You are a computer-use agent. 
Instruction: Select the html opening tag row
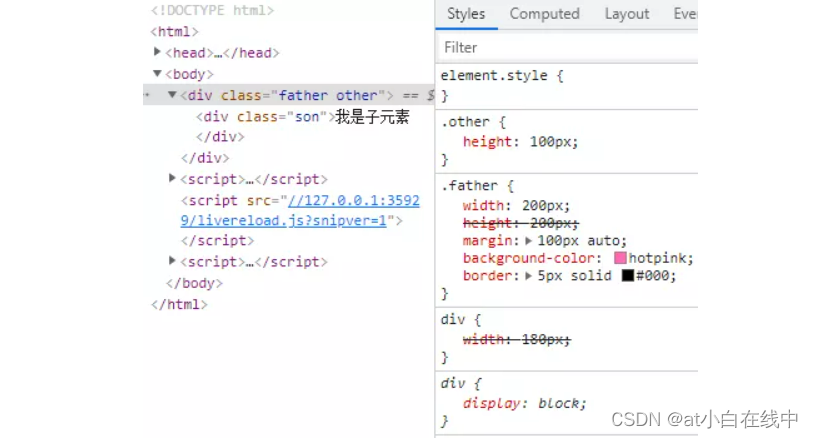click(174, 32)
